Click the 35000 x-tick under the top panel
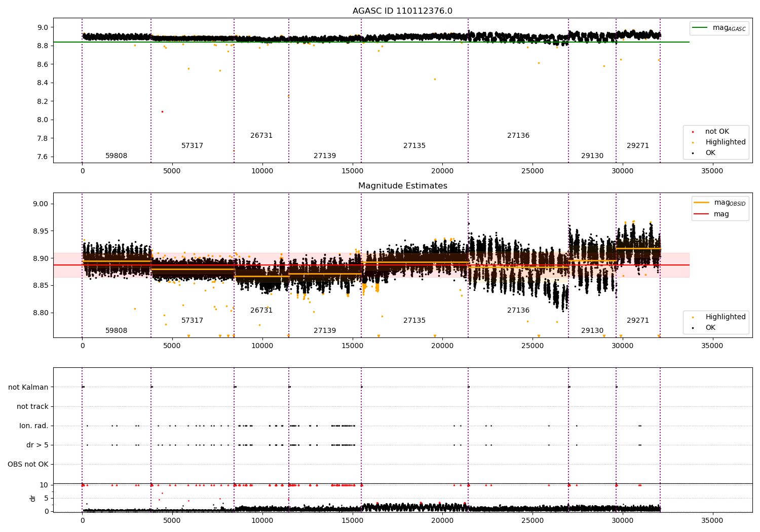This screenshot has width=760, height=532. [712, 171]
